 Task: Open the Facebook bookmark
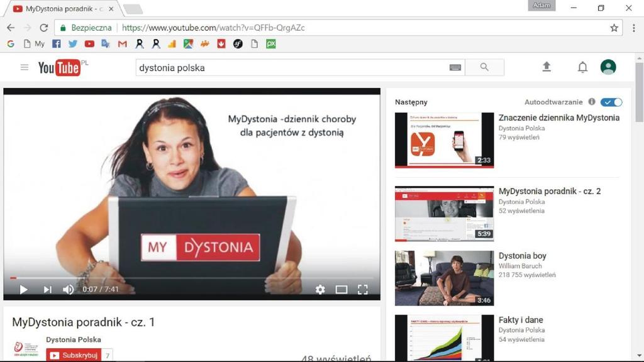(57, 44)
